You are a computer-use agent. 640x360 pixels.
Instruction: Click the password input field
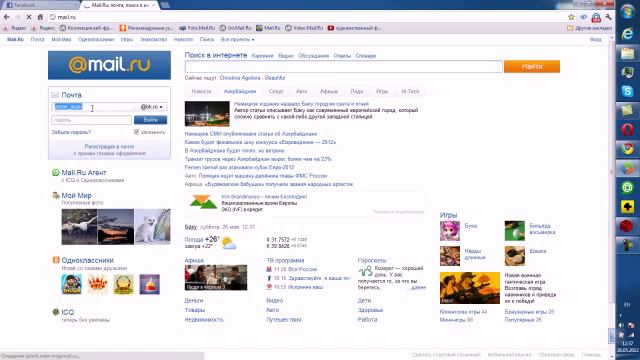(x=91, y=120)
